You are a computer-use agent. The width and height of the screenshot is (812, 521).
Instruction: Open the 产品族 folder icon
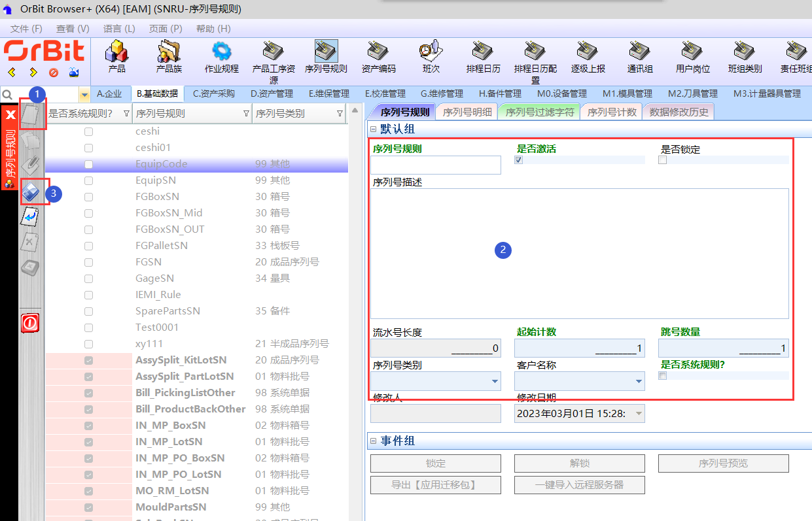coord(169,57)
